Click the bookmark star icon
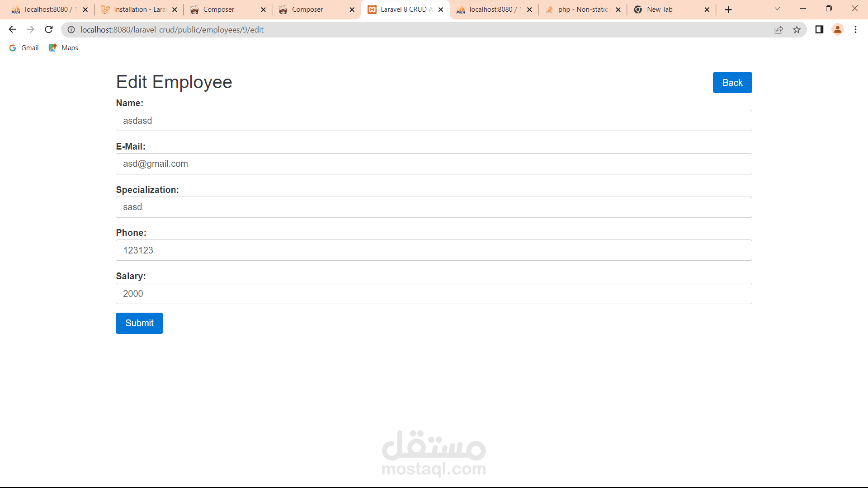868x488 pixels. pos(797,30)
